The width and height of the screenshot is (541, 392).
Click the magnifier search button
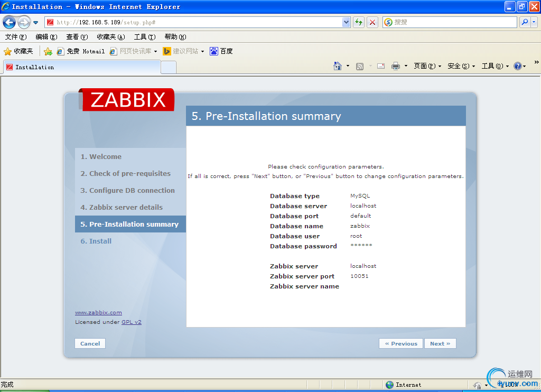tap(525, 22)
